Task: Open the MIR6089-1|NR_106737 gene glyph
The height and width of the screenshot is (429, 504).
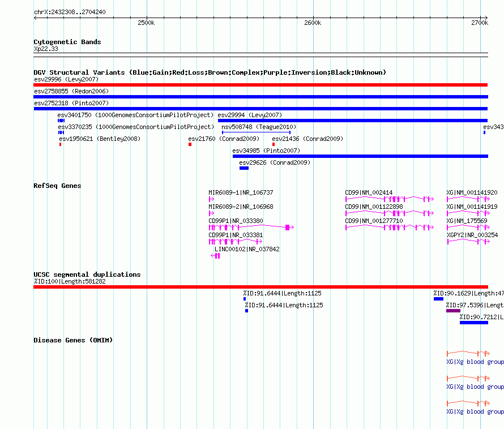Action: (x=211, y=199)
